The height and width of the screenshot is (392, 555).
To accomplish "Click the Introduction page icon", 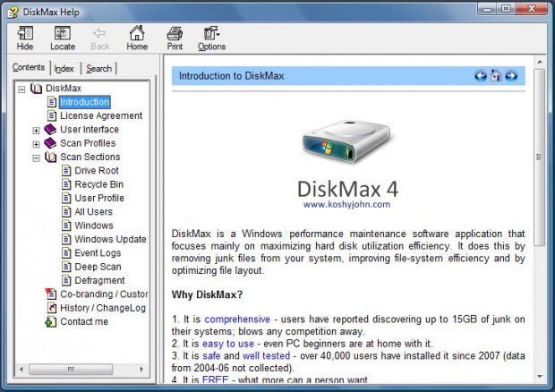I will [x=52, y=102].
